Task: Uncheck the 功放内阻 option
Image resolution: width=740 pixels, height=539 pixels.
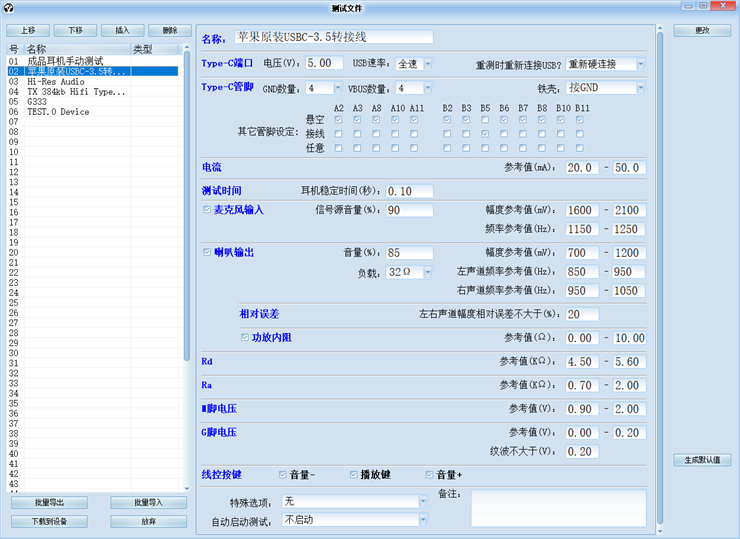Action: point(245,337)
